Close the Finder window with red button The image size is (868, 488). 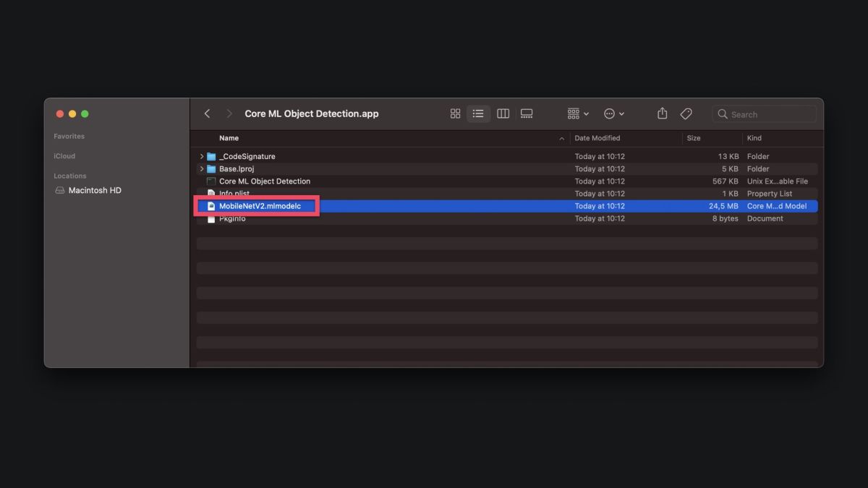[60, 114]
